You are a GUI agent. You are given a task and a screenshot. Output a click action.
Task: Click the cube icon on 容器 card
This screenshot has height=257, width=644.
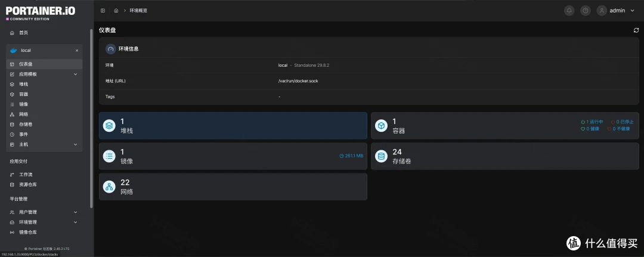(381, 126)
